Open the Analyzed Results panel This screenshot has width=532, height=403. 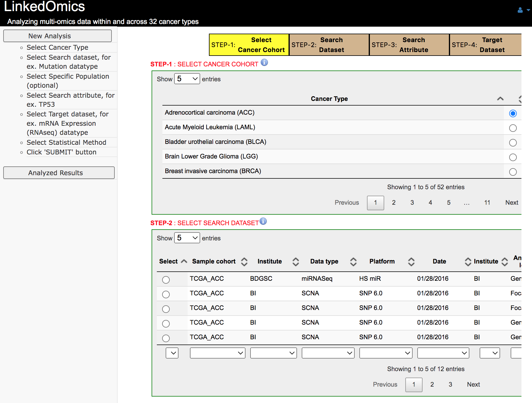(59, 173)
